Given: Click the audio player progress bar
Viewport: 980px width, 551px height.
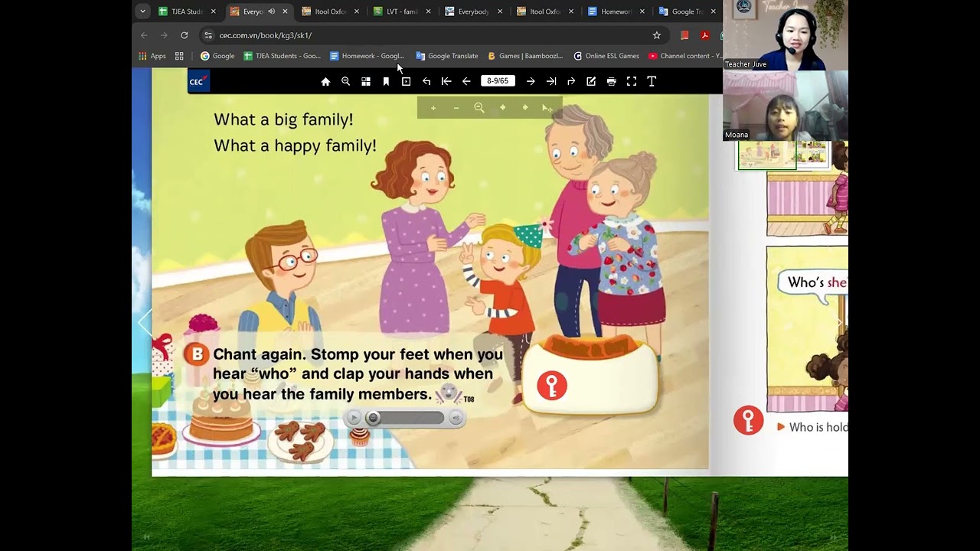Looking at the screenshot, I should [405, 418].
